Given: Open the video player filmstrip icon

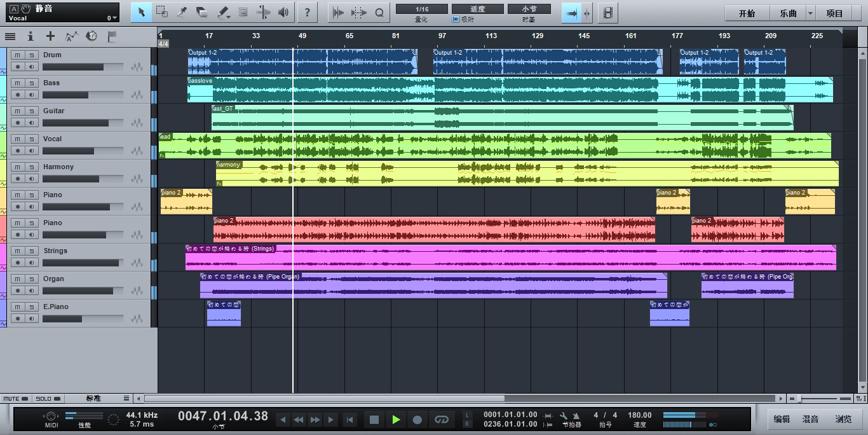Looking at the screenshot, I should pos(608,12).
